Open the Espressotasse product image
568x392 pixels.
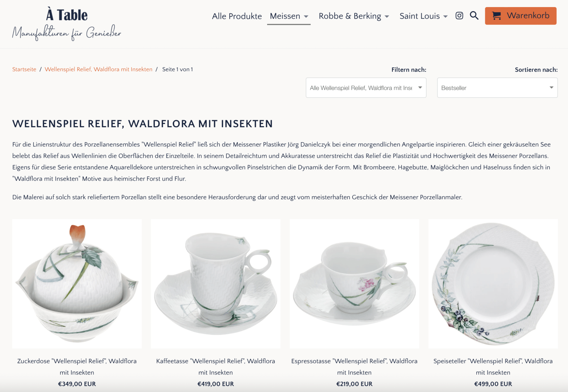(x=354, y=284)
